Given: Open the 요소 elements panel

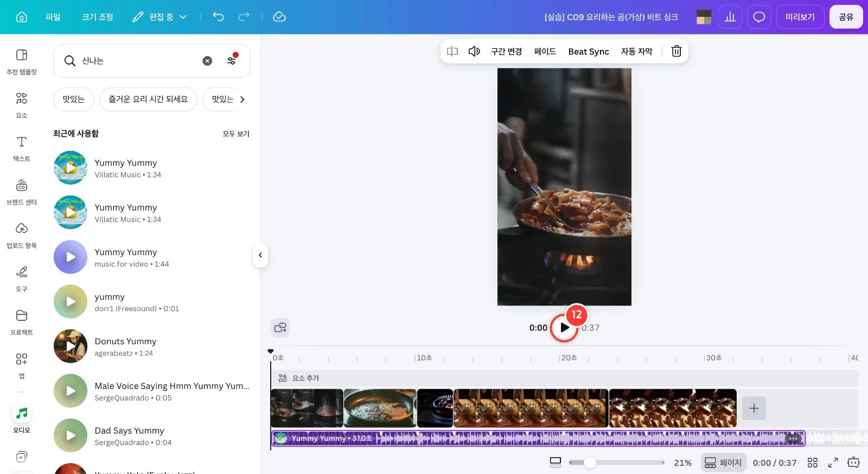Looking at the screenshot, I should (22, 105).
